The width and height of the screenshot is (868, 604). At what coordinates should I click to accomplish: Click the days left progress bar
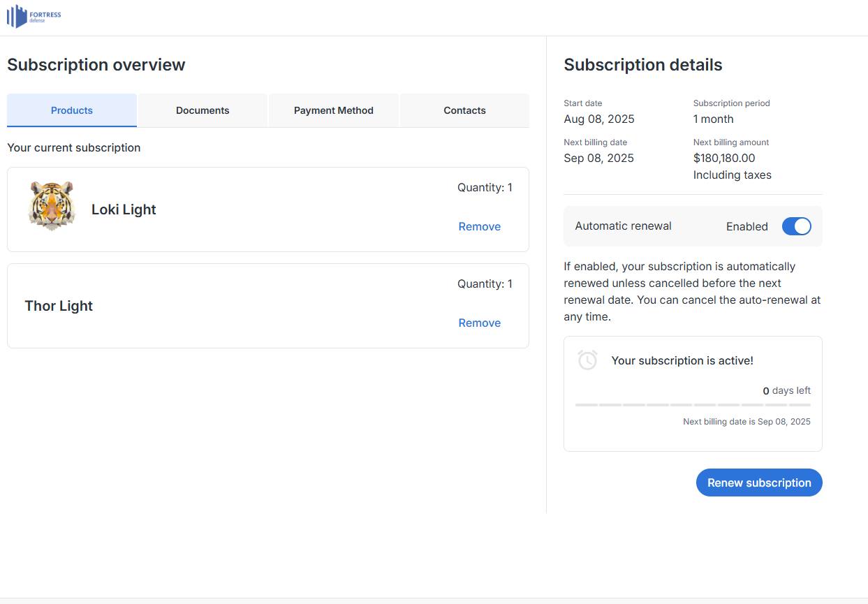pos(693,405)
